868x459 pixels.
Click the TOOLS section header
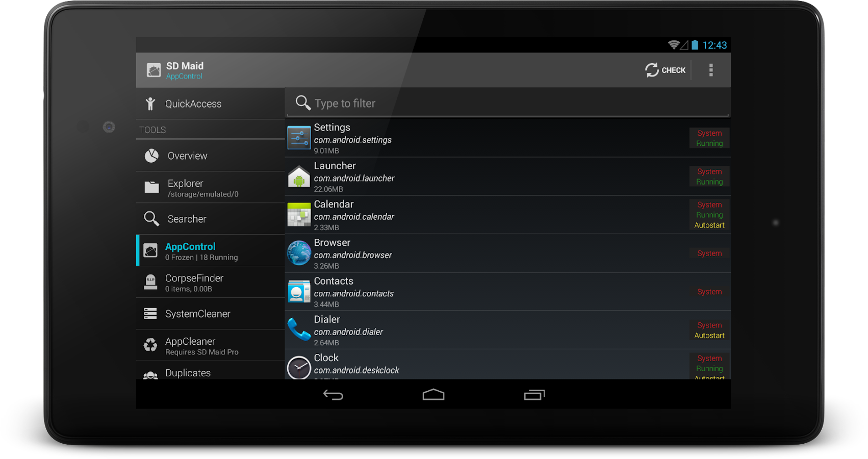point(152,130)
